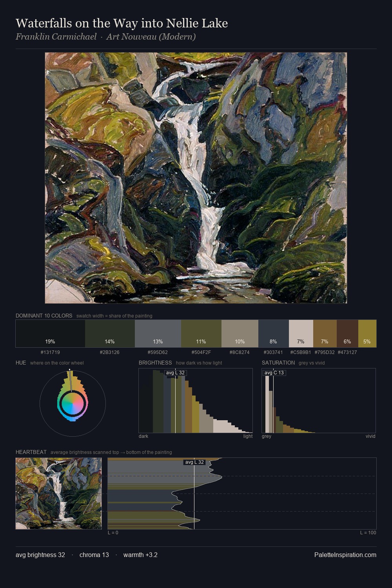Click the 'DOMINANT 10 COLORS' heading
Image resolution: width=392 pixels, height=588 pixels.
click(44, 316)
